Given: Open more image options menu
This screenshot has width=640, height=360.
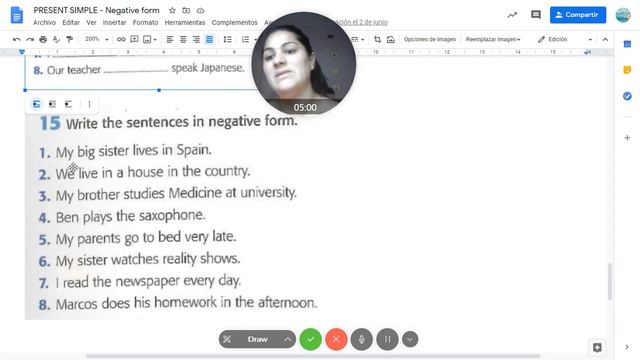Looking at the screenshot, I should 89,104.
